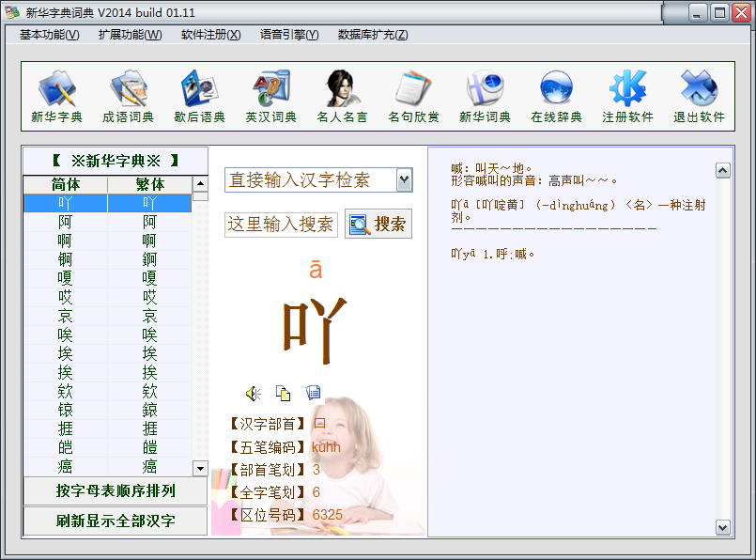Open the 在线辞典 online dictionary
The height and width of the screenshot is (560, 756).
(x=556, y=96)
